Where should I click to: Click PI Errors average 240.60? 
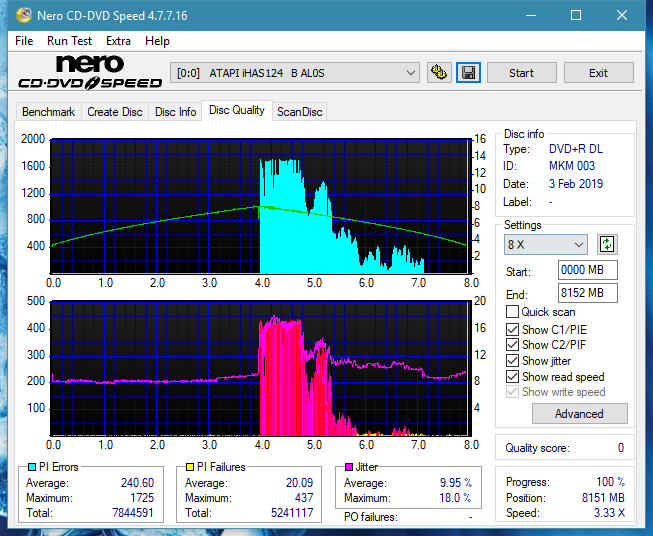tap(137, 483)
